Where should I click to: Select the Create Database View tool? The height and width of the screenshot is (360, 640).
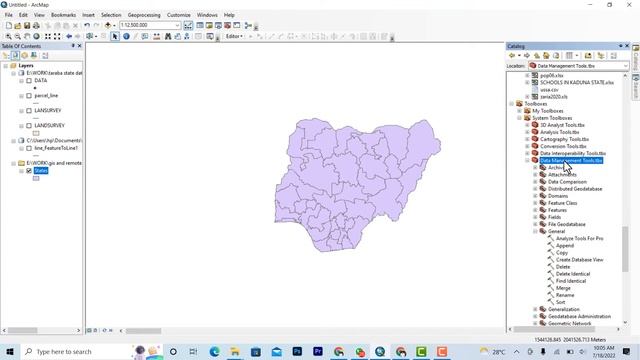tap(579, 260)
